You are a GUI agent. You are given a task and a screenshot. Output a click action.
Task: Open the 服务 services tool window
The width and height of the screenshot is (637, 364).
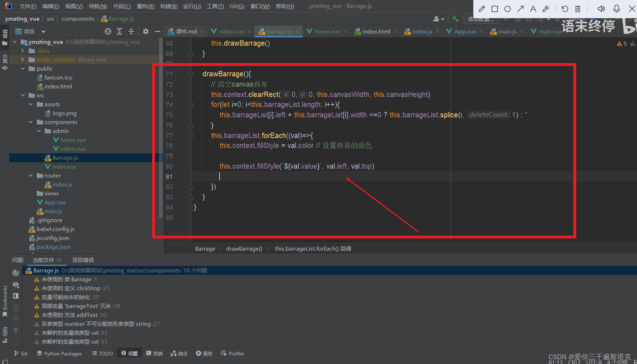(x=204, y=354)
